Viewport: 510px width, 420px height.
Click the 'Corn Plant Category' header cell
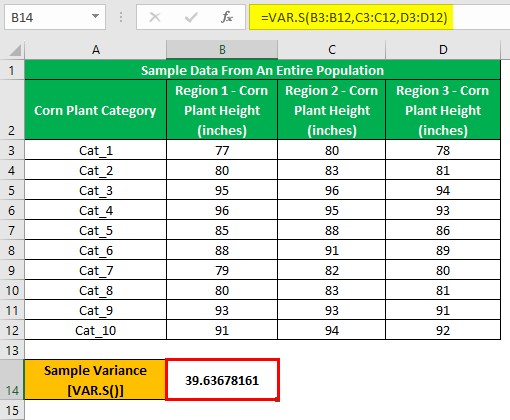(x=95, y=110)
